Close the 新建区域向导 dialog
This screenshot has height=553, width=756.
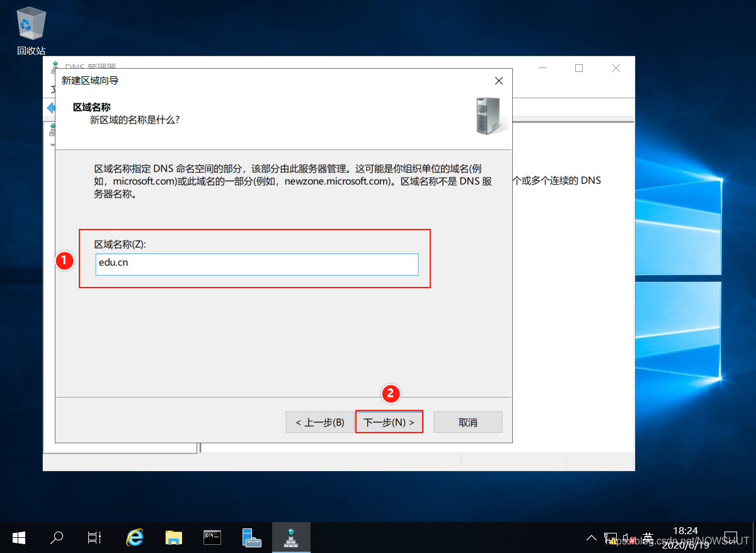click(x=498, y=81)
